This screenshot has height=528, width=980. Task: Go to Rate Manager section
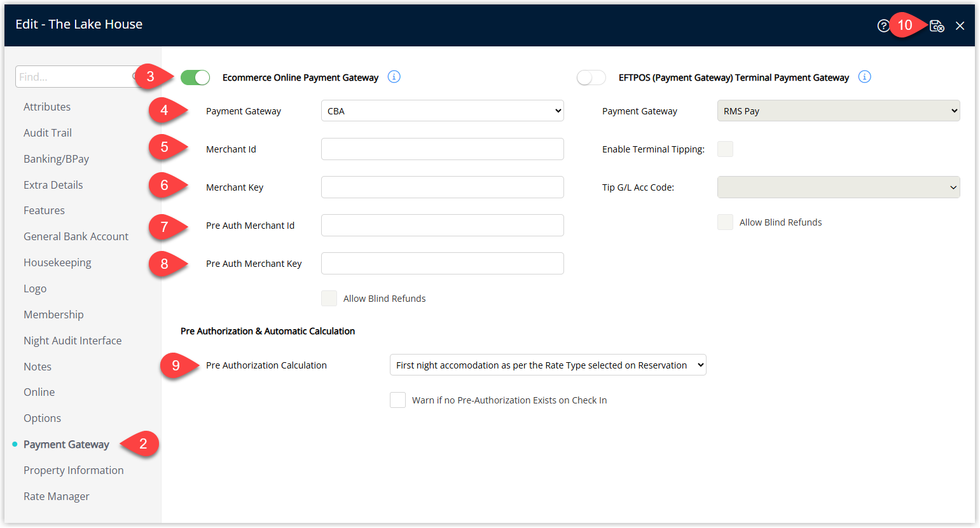click(57, 496)
